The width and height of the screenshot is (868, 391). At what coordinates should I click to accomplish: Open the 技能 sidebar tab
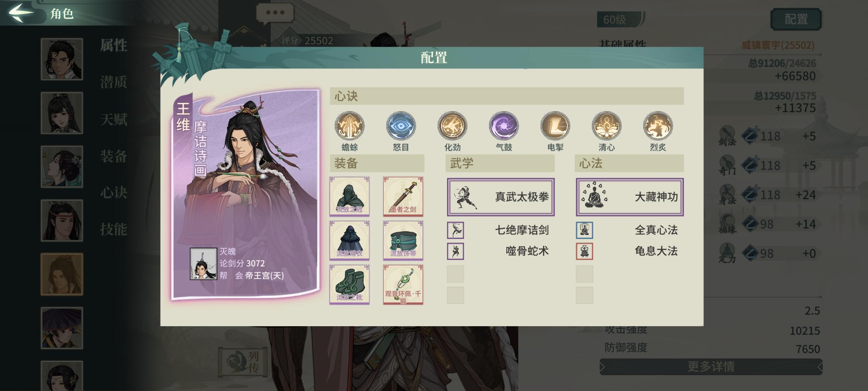114,229
